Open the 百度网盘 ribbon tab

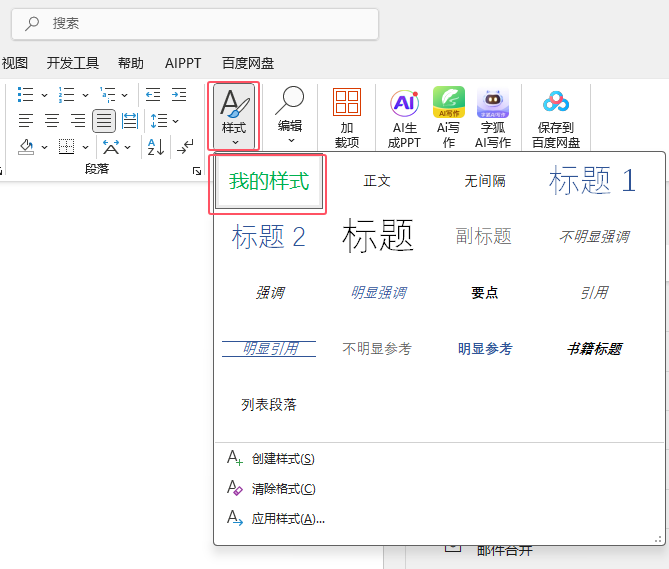[248, 63]
